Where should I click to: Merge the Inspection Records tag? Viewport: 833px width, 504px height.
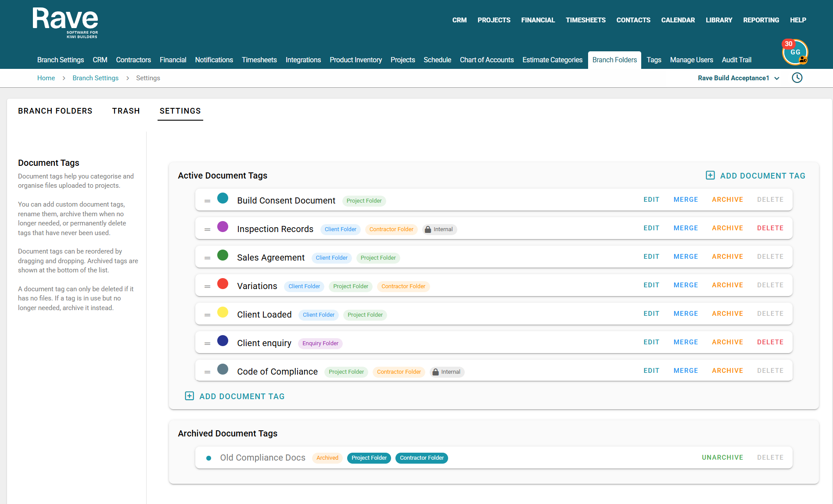coord(686,228)
